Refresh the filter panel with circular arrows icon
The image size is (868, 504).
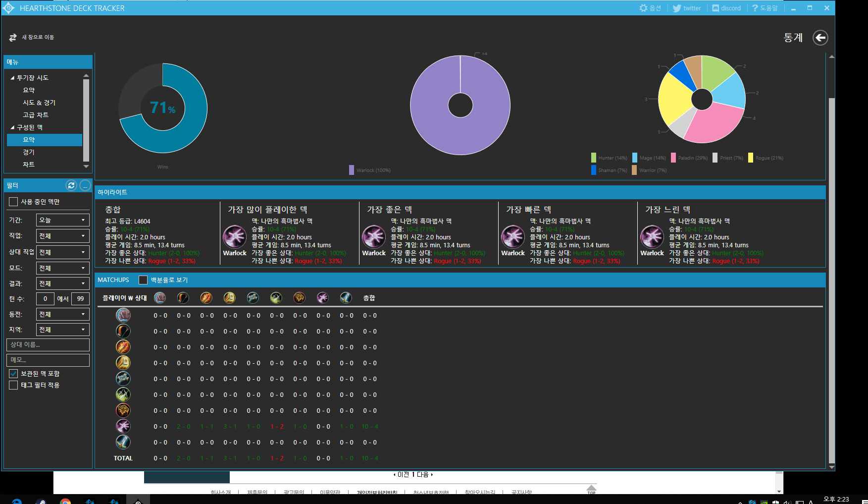click(x=71, y=185)
